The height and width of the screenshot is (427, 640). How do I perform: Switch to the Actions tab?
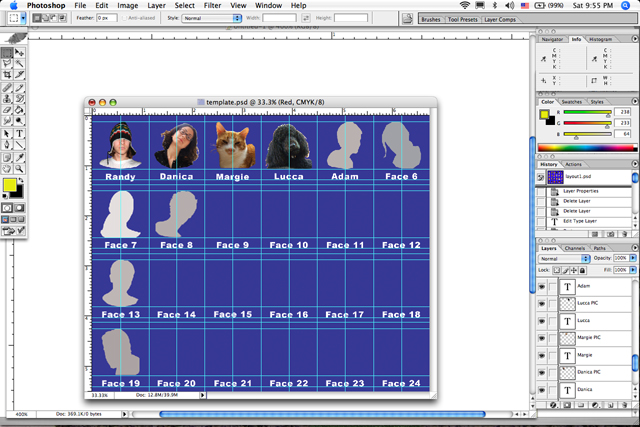[x=573, y=164]
